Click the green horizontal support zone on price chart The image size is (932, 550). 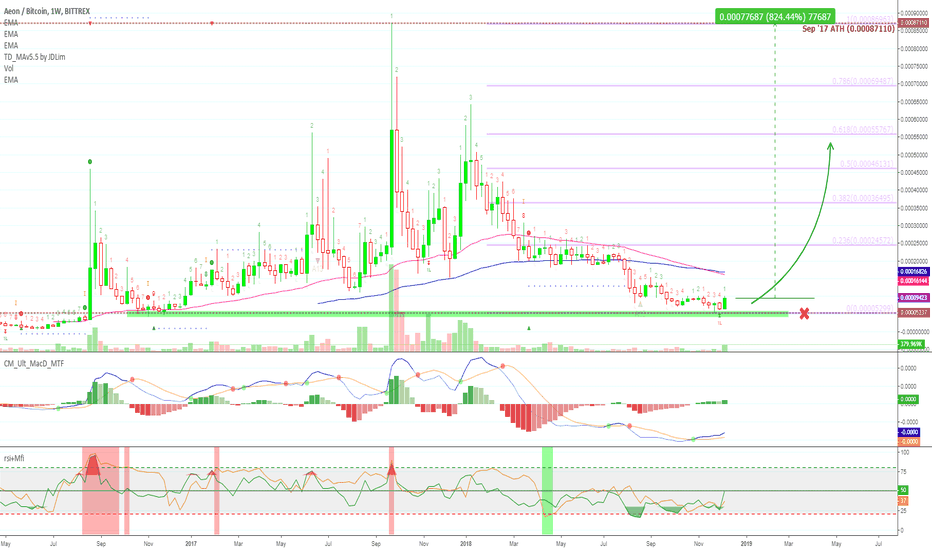click(458, 314)
